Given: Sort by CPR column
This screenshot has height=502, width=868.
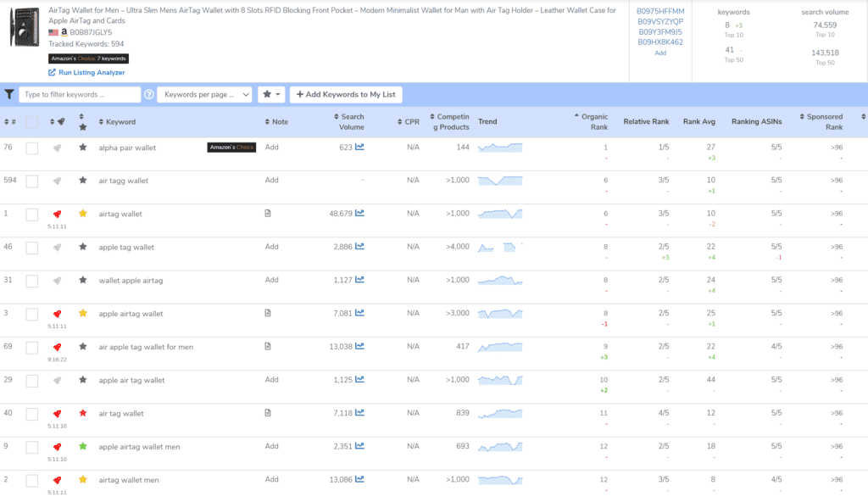Looking at the screenshot, I should pos(409,122).
